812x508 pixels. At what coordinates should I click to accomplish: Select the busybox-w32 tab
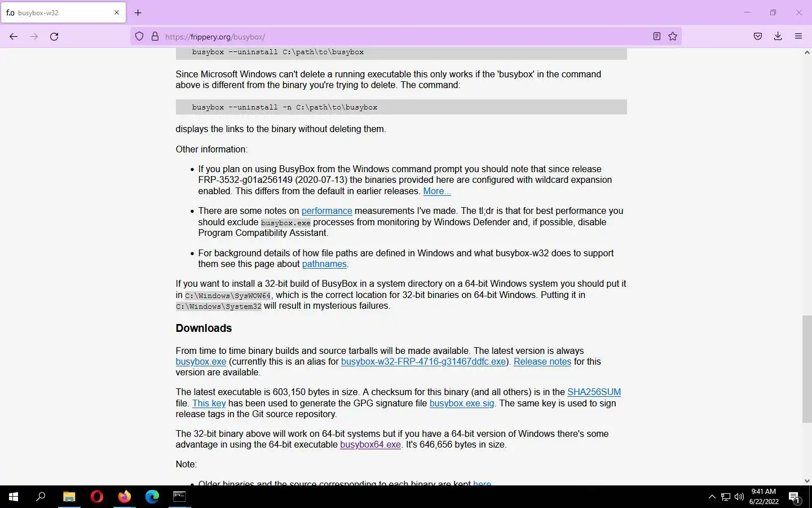(63, 12)
